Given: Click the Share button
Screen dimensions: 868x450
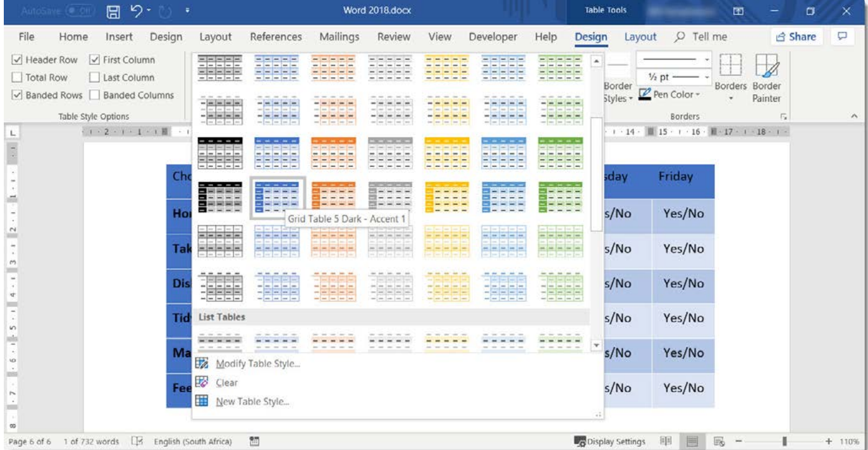Looking at the screenshot, I should pos(796,37).
